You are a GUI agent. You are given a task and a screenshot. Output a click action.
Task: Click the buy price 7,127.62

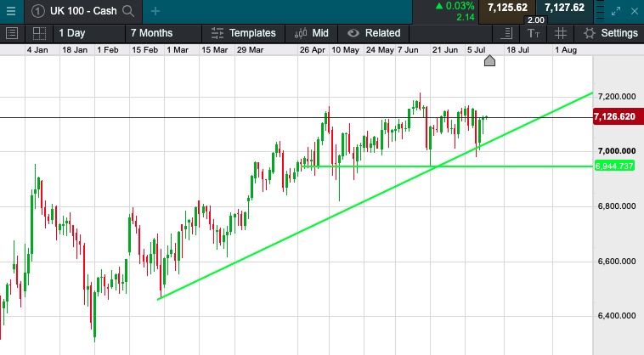click(564, 8)
